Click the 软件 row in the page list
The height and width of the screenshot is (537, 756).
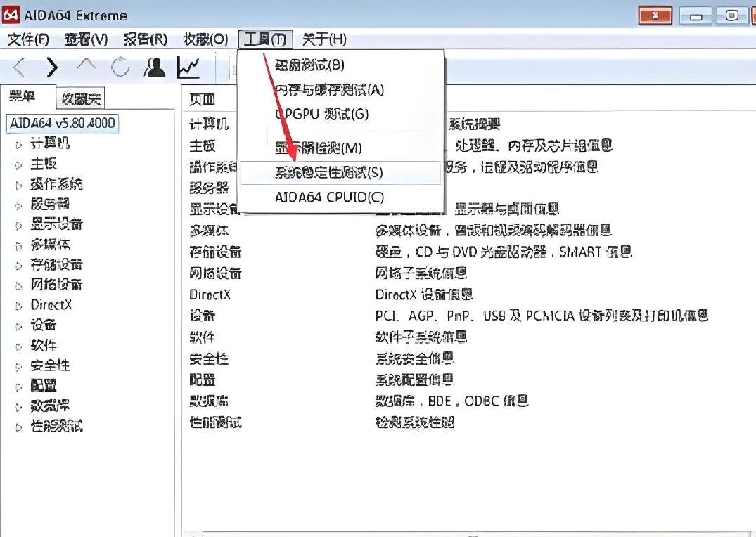202,337
